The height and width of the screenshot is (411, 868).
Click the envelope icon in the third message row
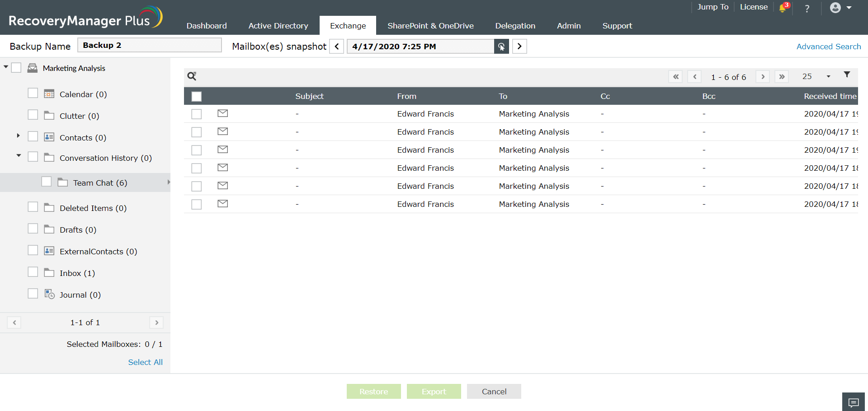click(x=222, y=149)
